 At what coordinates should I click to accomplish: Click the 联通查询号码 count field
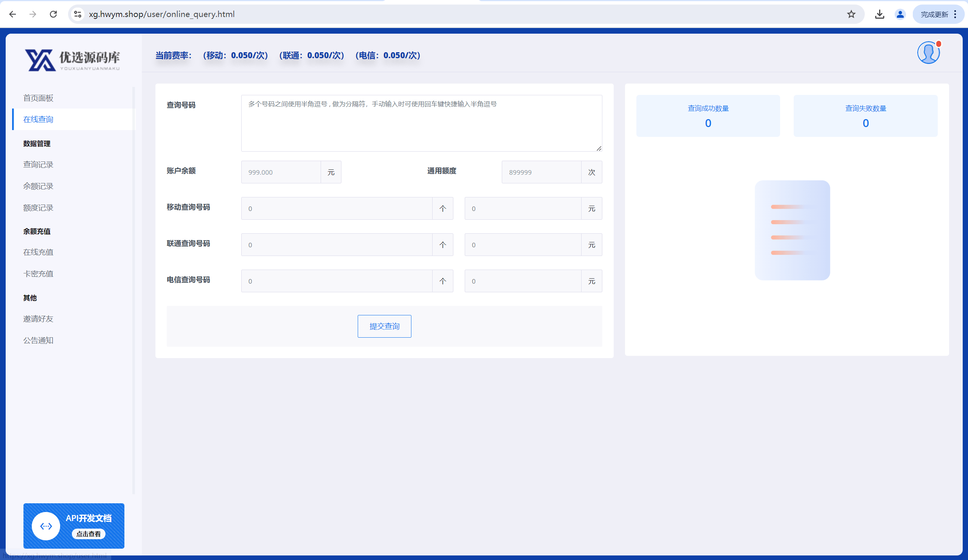coord(337,245)
